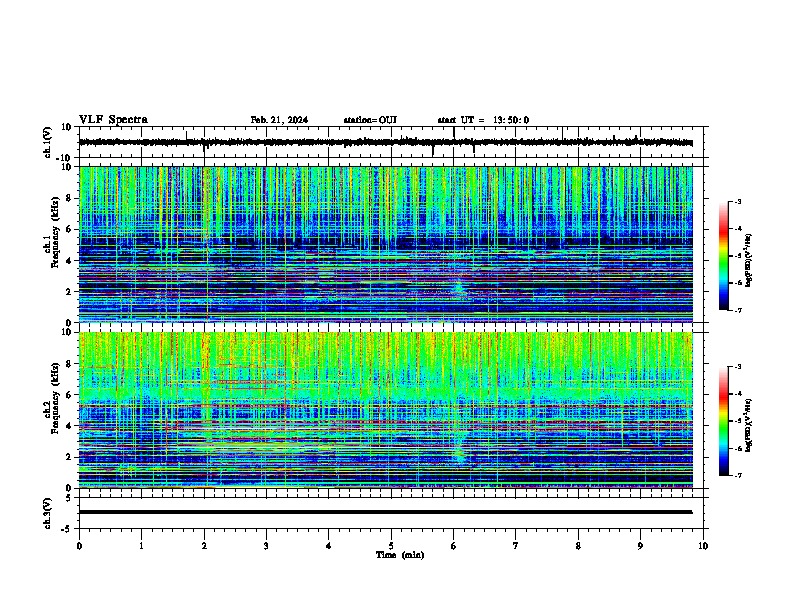The image size is (792, 612).
Task: Click the "-7" label on ch.1 color bar
Action: point(738,310)
